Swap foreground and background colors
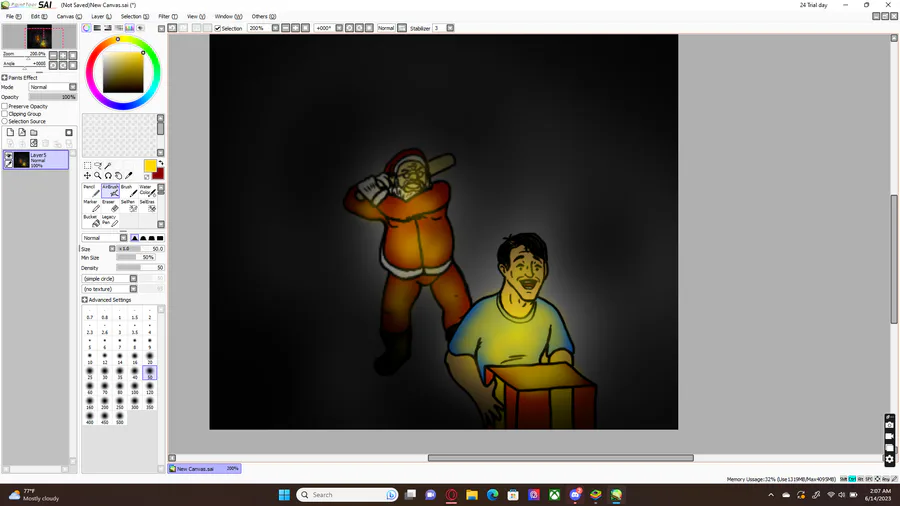900x506 pixels. [161, 164]
